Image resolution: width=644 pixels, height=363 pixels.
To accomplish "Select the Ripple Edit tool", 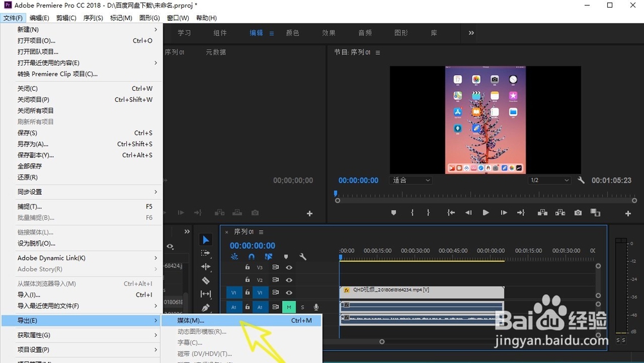I will 206,266.
